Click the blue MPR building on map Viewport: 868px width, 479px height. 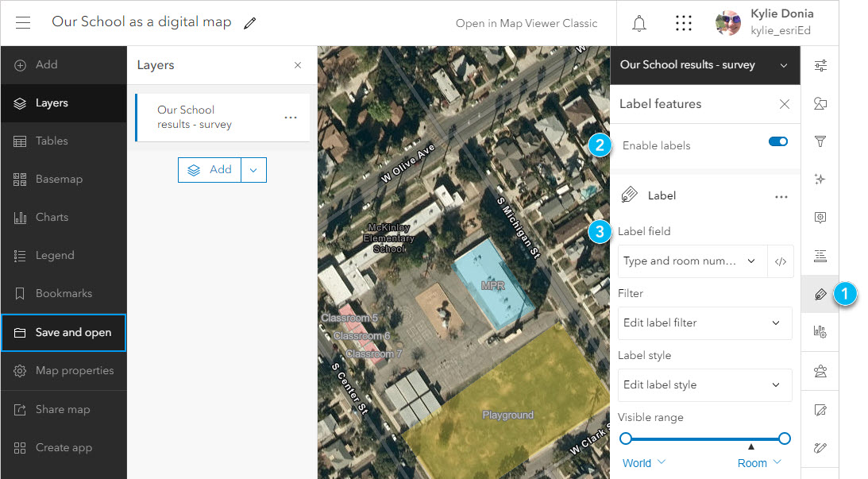[492, 285]
